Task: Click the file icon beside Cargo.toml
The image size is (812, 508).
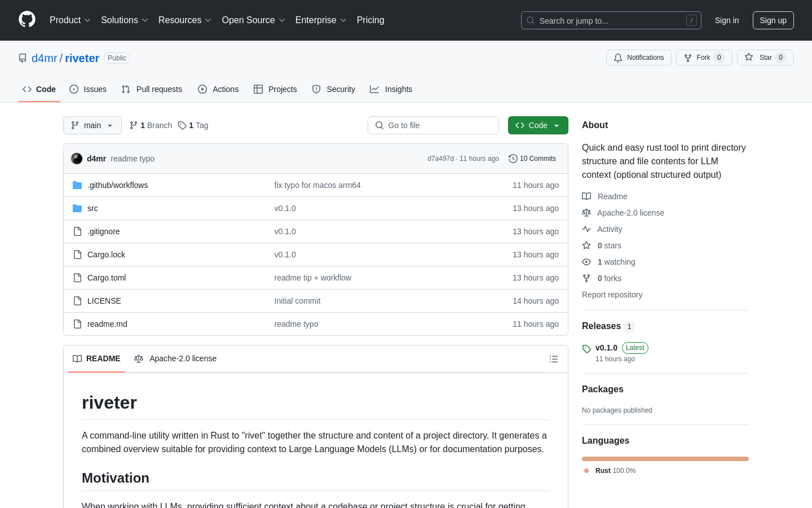Action: click(77, 278)
